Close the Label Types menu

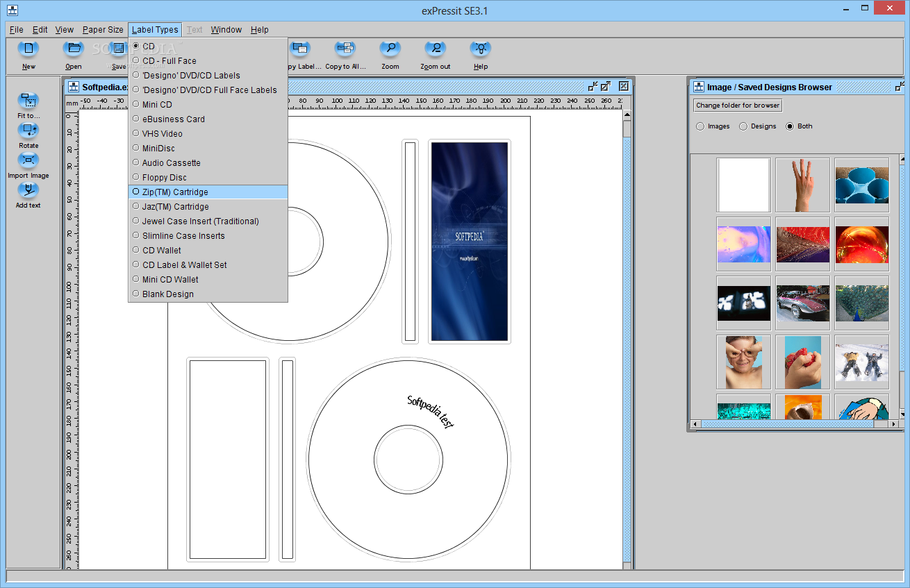coord(155,30)
